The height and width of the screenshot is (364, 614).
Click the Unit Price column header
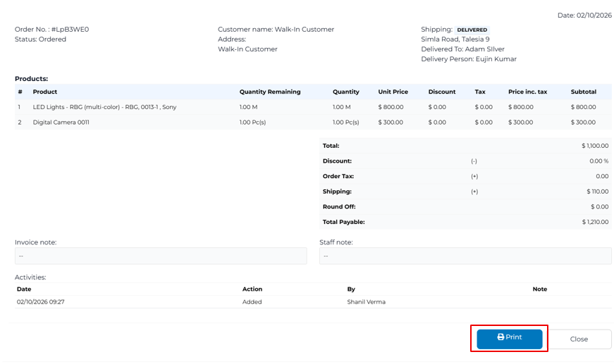coord(393,92)
